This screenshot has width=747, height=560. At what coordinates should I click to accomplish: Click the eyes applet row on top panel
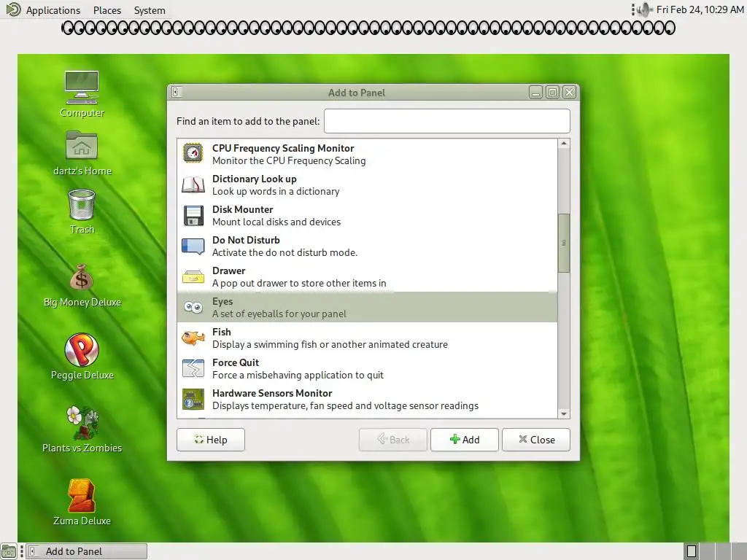pos(368,28)
